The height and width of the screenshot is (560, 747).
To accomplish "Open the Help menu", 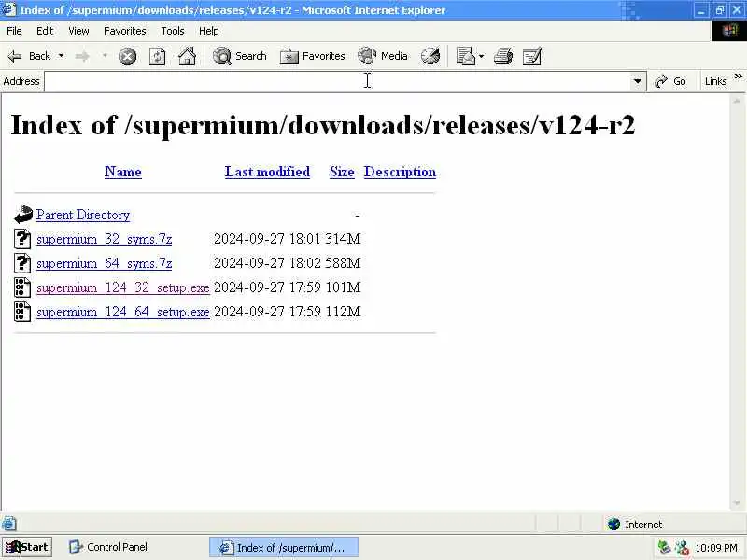I will (x=208, y=31).
